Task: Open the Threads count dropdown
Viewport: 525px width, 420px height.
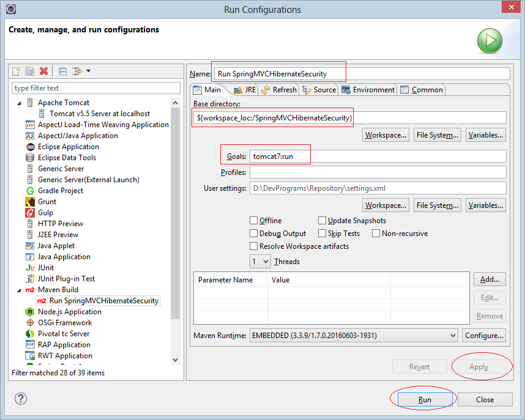Action: (x=260, y=262)
